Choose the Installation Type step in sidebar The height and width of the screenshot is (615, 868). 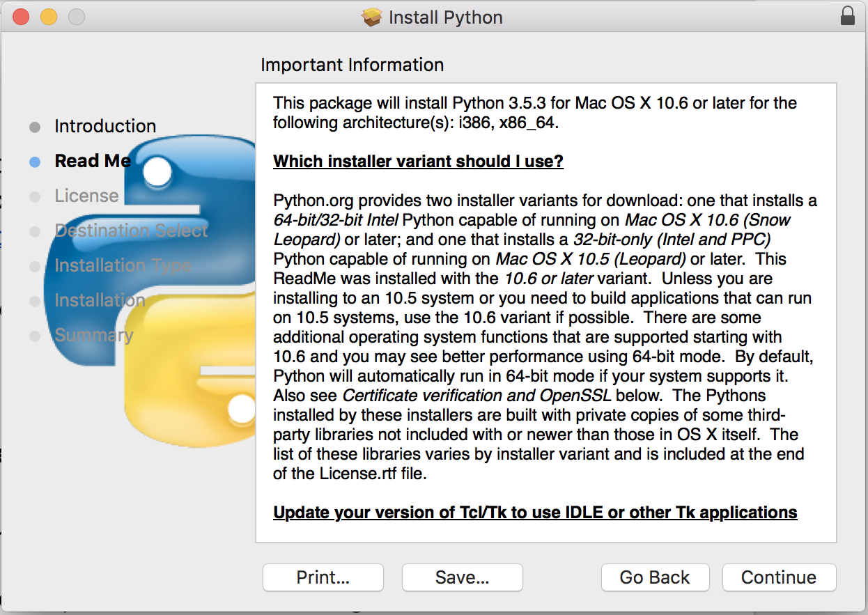pos(123,265)
